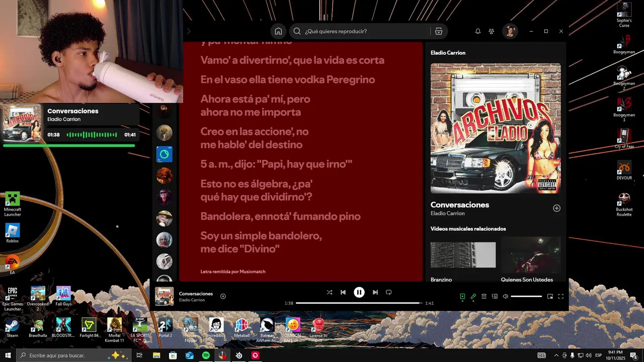The height and width of the screenshot is (362, 644).
Task: Open the Windows Start menu
Action: 8,355
